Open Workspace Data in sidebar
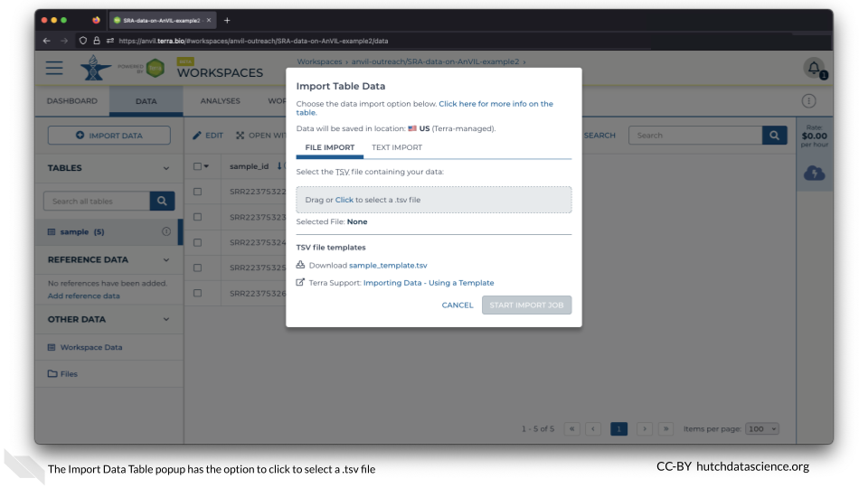 click(91, 347)
